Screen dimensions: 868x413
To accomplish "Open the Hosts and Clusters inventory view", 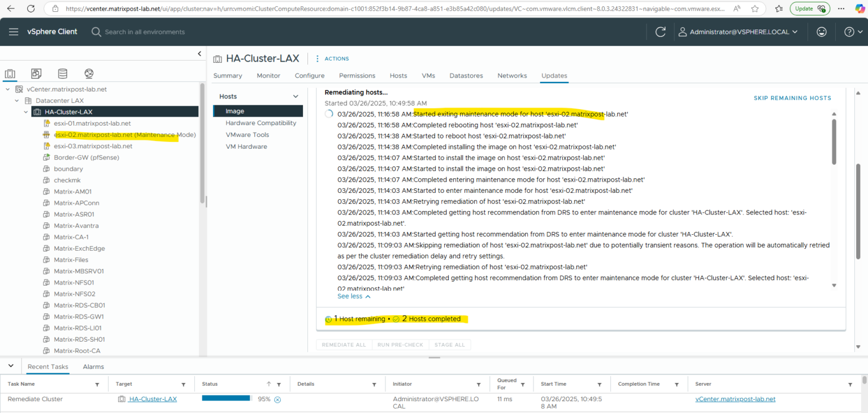I will pyautogui.click(x=10, y=74).
